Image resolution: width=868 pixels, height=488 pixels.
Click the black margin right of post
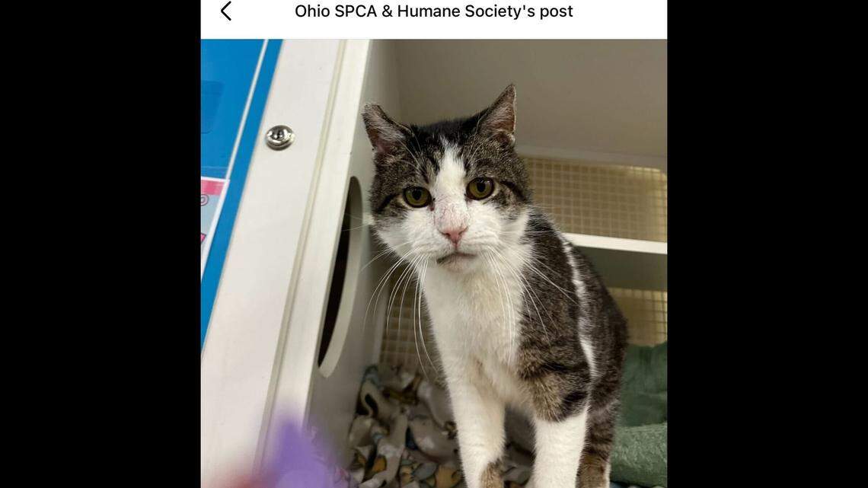tap(767, 244)
